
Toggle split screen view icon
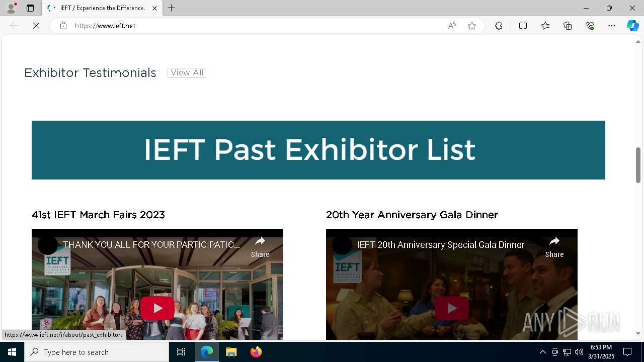coord(523,26)
